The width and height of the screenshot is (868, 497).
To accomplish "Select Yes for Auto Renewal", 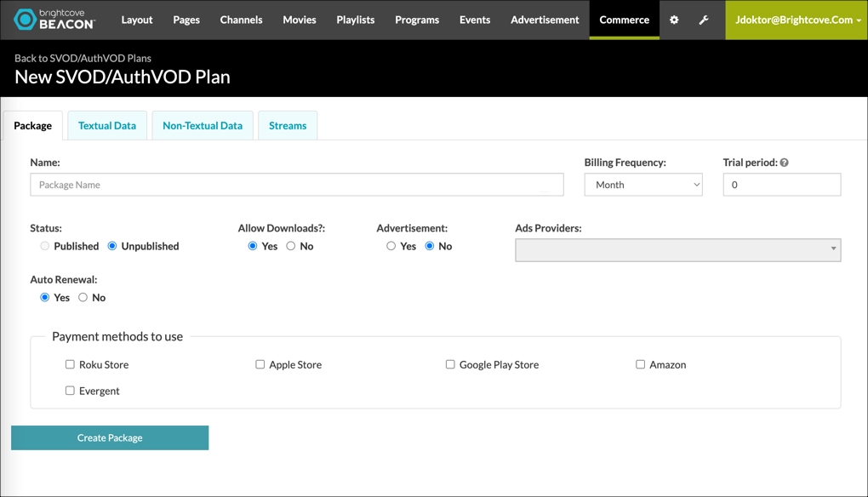I will [45, 297].
